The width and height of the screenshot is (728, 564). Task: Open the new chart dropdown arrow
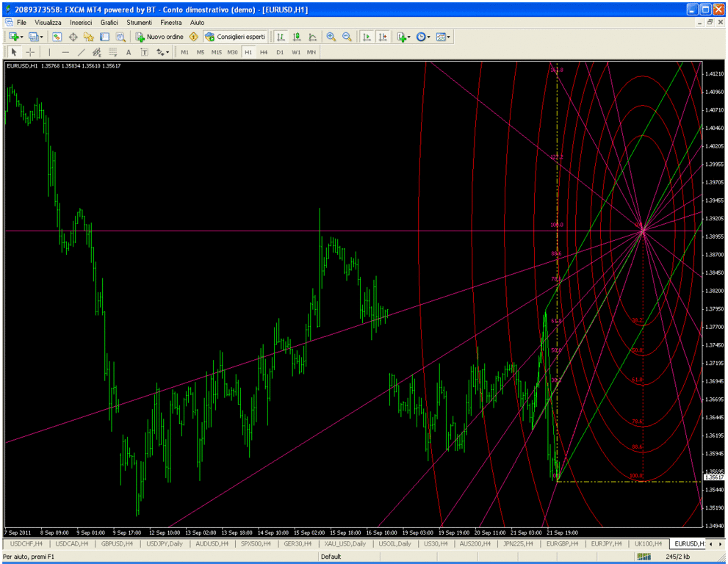pos(21,37)
